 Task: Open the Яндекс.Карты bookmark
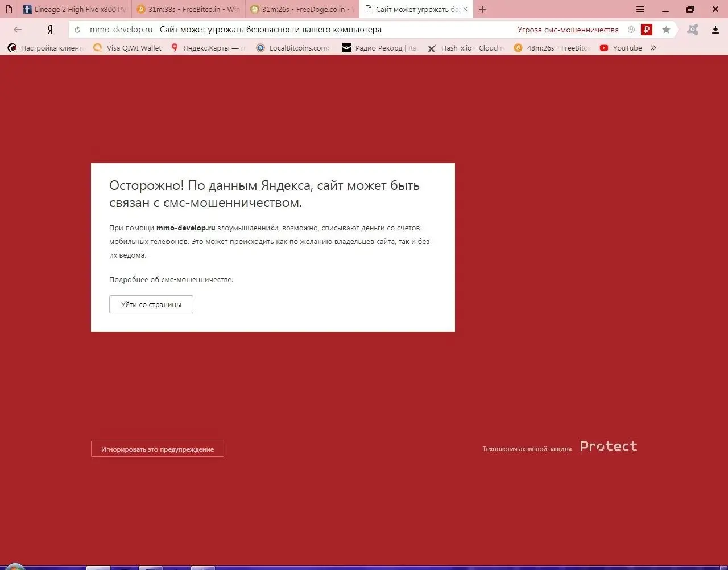pyautogui.click(x=208, y=48)
